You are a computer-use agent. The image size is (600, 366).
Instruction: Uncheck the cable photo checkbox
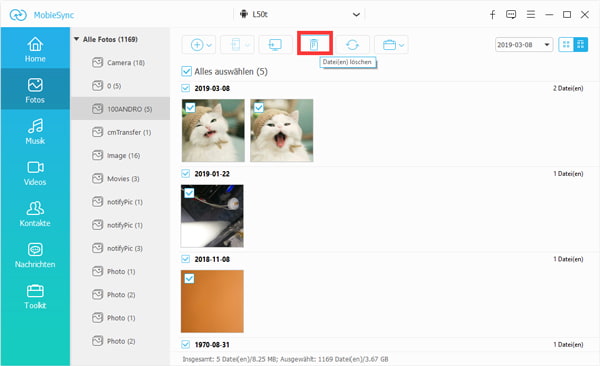[189, 193]
